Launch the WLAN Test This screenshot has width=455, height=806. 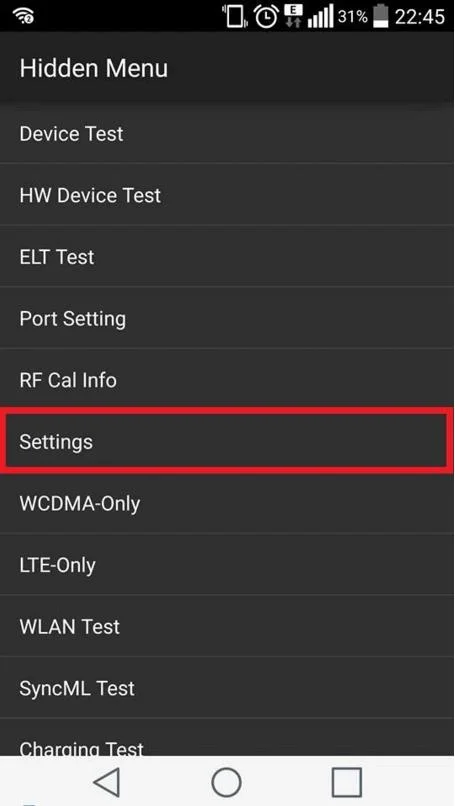[227, 626]
